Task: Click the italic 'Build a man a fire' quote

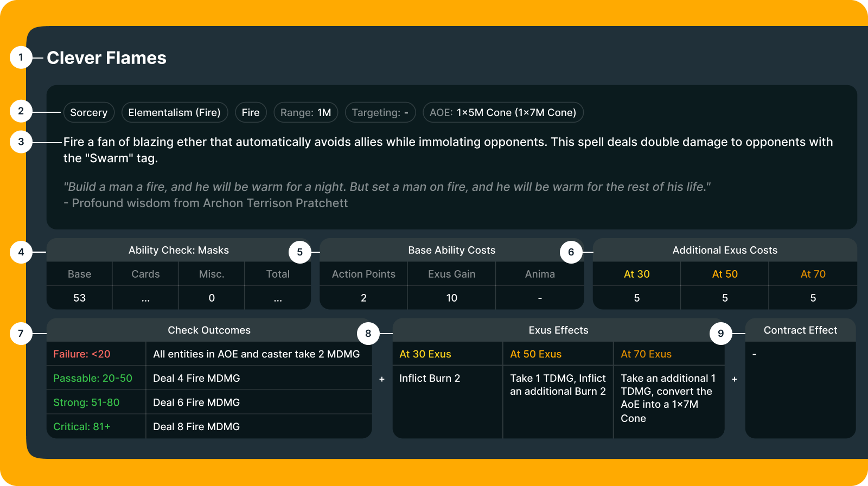Action: tap(387, 187)
